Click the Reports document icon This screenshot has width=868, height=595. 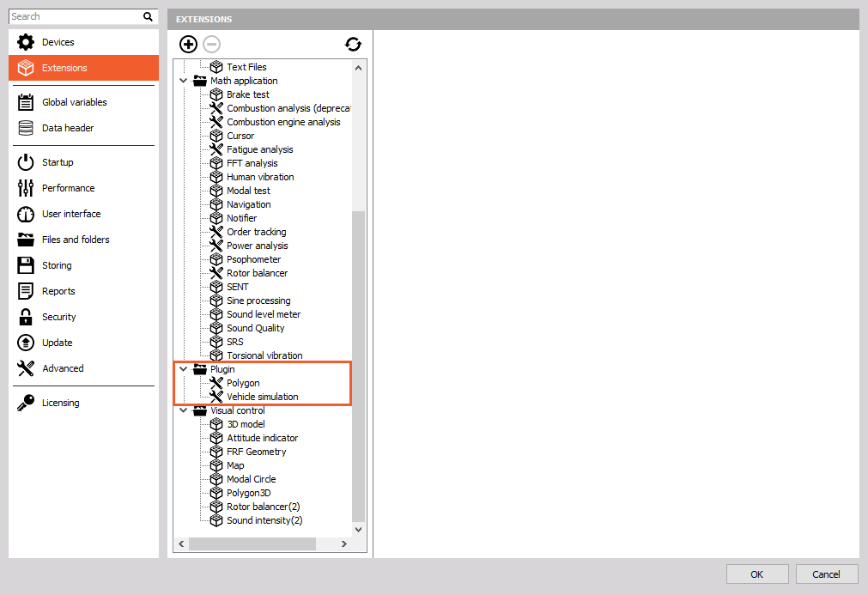[26, 291]
